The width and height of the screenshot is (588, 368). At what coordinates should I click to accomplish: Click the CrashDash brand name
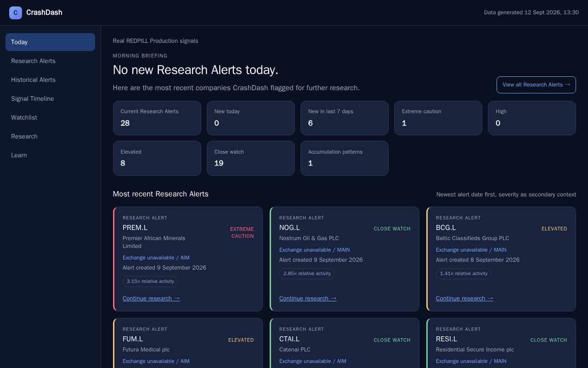coord(44,12)
